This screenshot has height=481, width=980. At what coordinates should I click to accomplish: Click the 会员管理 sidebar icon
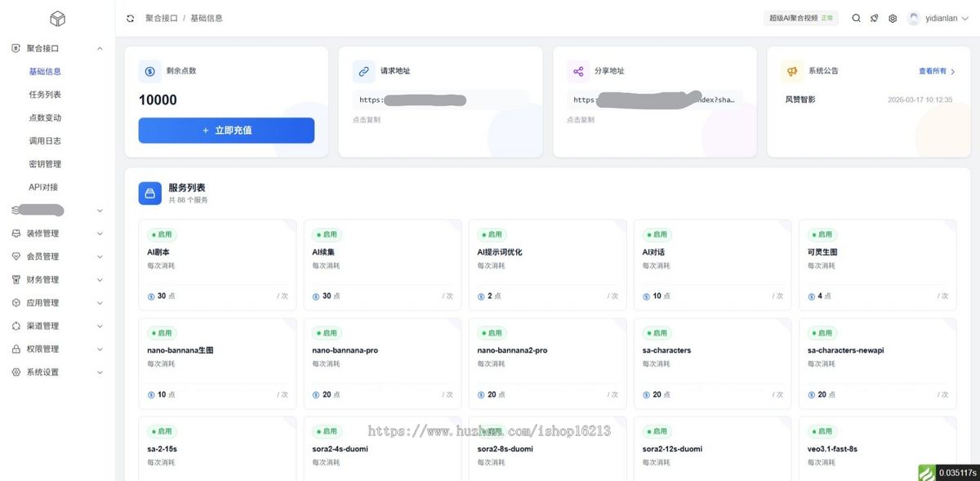coord(16,256)
